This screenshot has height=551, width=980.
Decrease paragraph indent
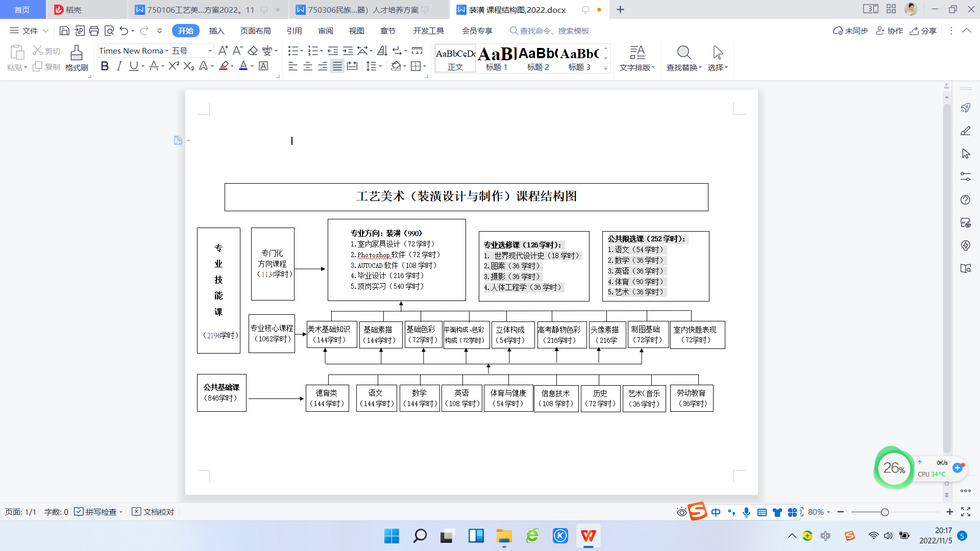333,51
